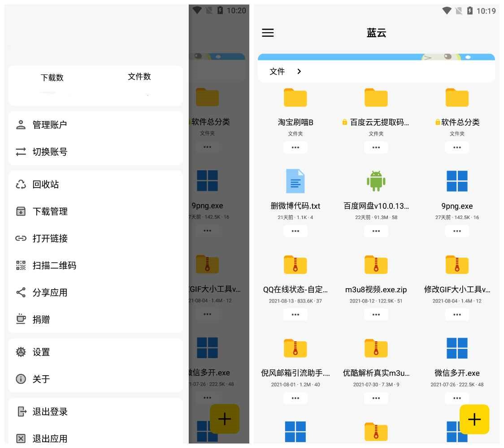Open a link via 打开链接
This screenshot has height=448, width=504.
pyautogui.click(x=49, y=238)
